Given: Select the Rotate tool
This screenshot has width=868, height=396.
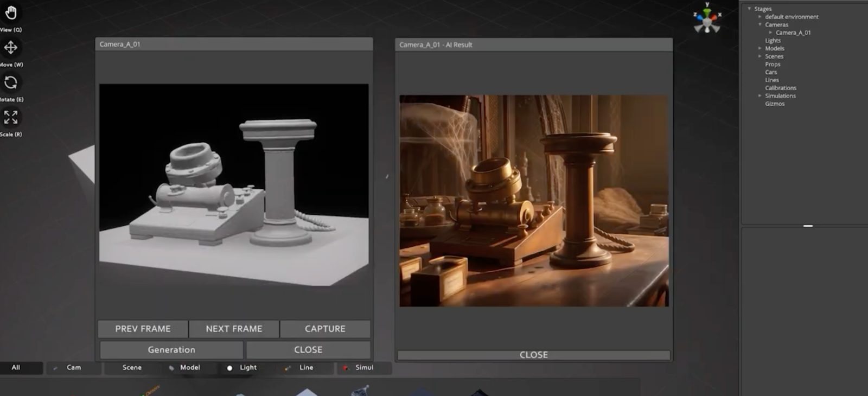Looking at the screenshot, I should 11,82.
